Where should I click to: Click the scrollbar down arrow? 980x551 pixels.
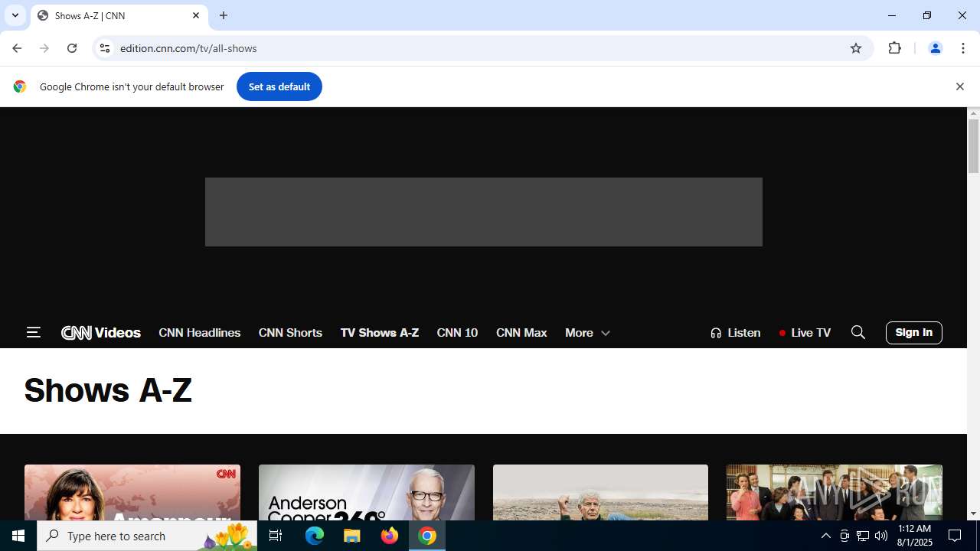(x=974, y=514)
